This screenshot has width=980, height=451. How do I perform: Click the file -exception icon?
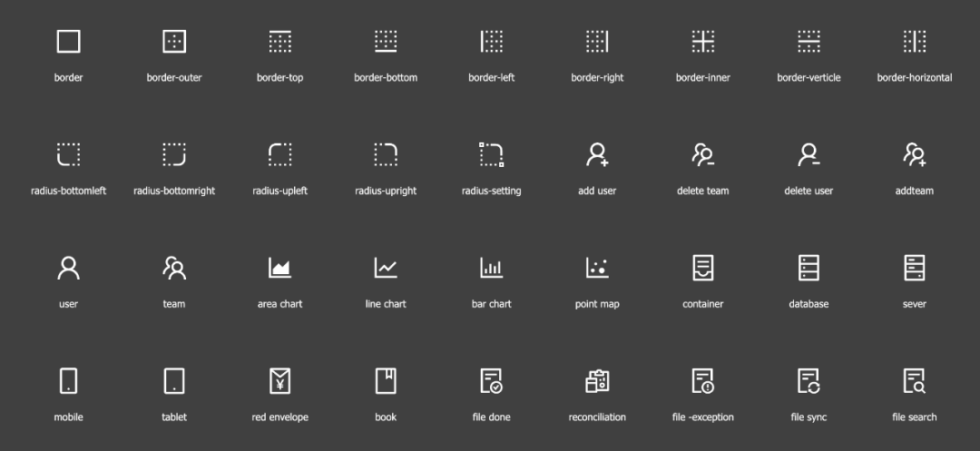pyautogui.click(x=703, y=380)
